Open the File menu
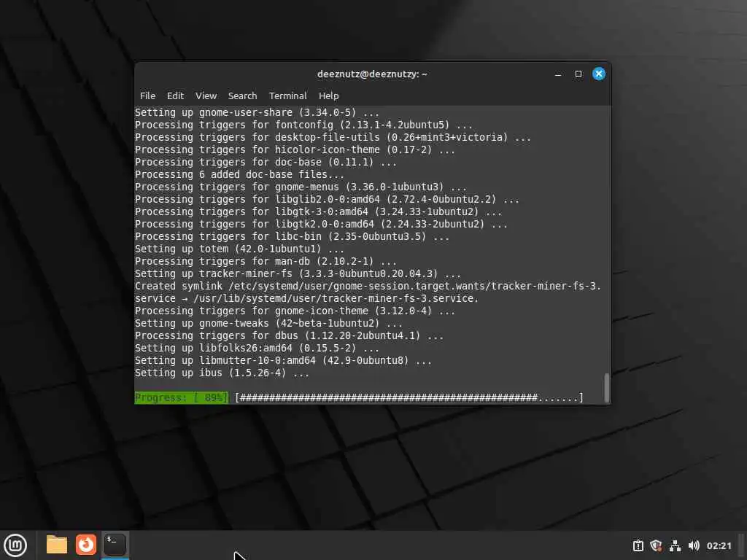 pos(147,96)
